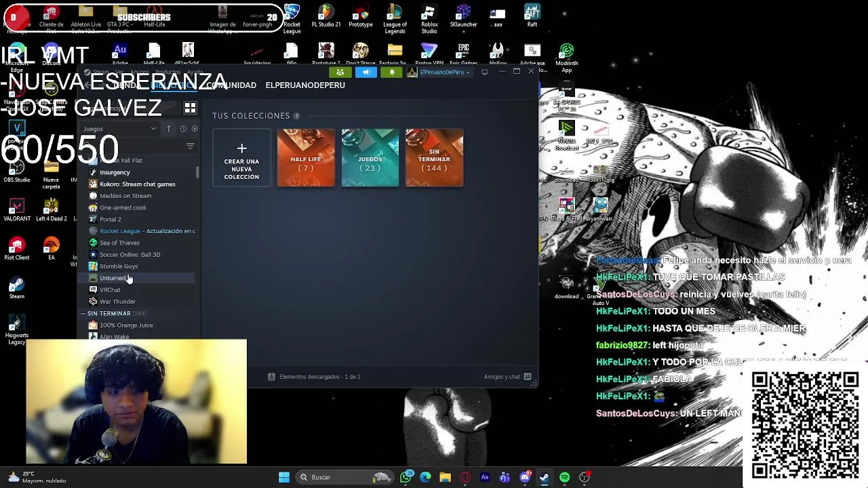Open Amigos y chat
868x488 pixels.
point(507,377)
